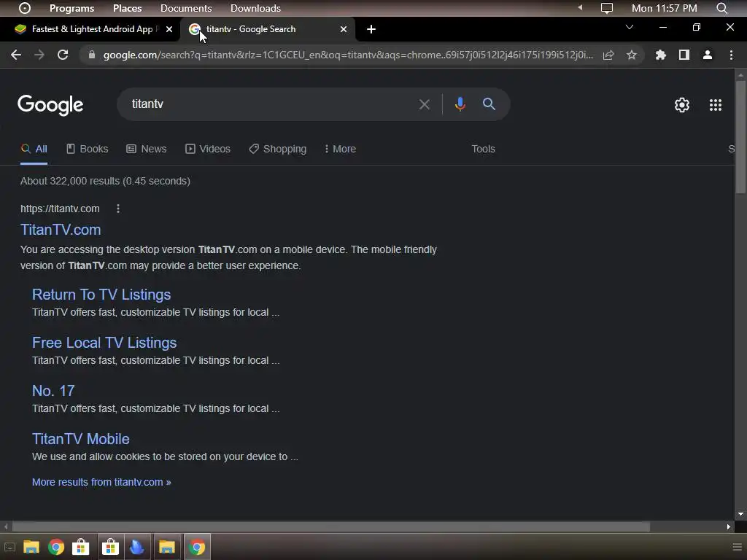Go to Google home via the logo
Screen dimensions: 747x560
[x=50, y=105]
